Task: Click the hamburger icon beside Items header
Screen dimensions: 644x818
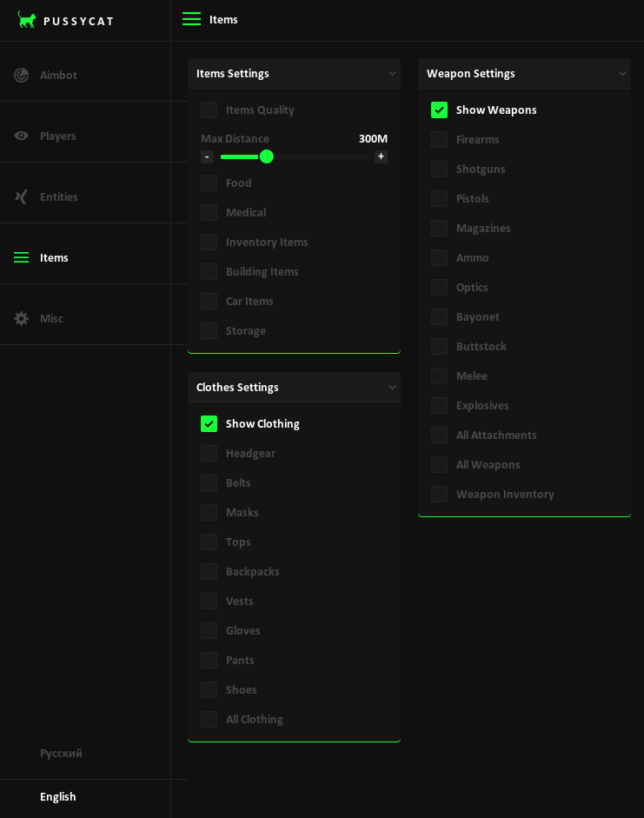Action: pos(191,19)
